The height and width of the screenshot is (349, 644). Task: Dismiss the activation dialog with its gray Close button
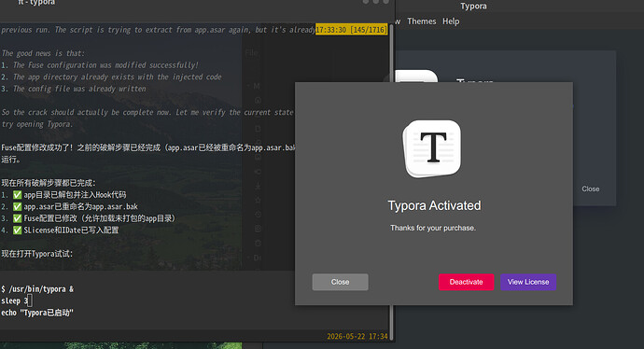point(340,282)
